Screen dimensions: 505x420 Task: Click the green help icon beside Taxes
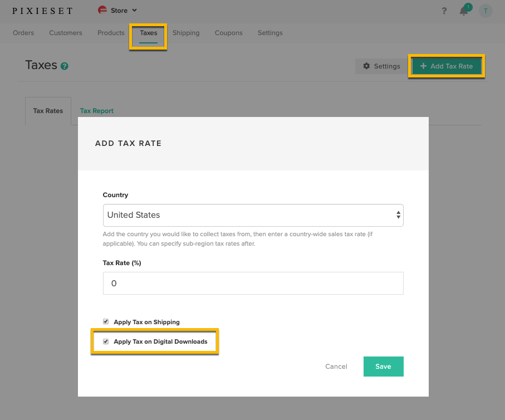click(65, 66)
